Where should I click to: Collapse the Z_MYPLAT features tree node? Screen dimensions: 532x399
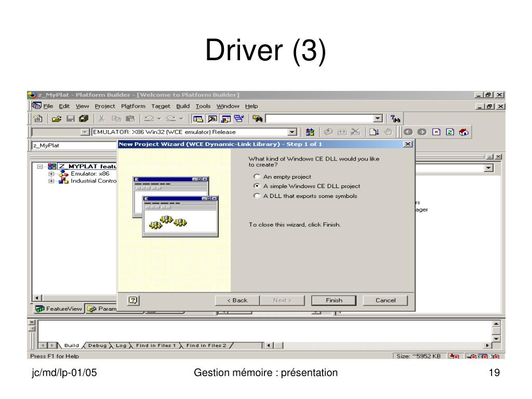click(x=40, y=167)
